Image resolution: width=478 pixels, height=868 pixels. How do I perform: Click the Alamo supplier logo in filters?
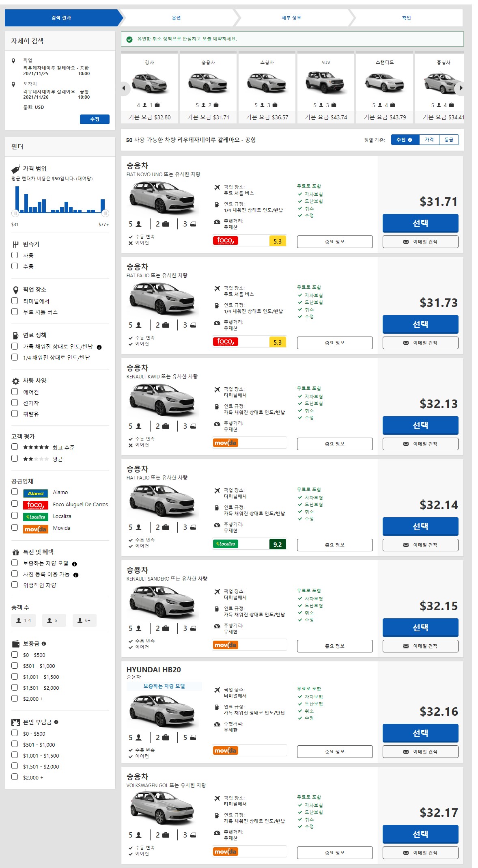click(35, 493)
